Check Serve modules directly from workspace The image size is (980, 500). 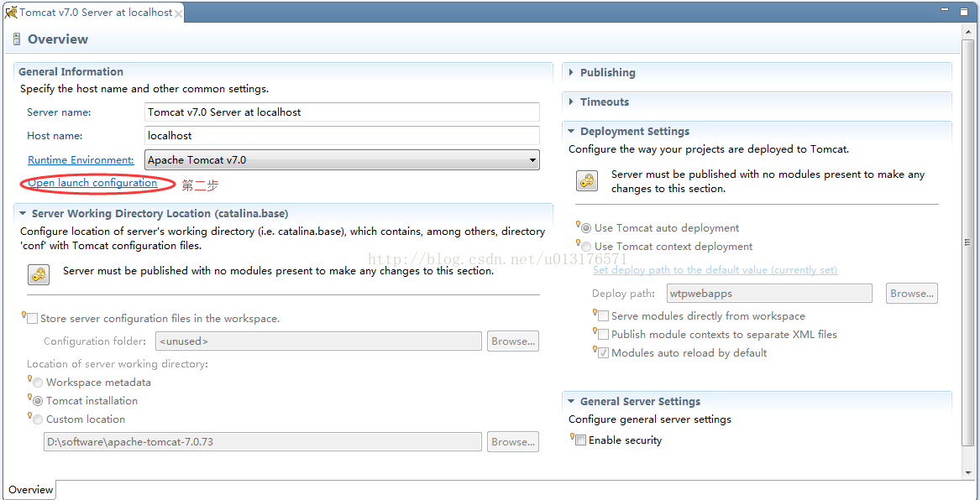(x=603, y=316)
